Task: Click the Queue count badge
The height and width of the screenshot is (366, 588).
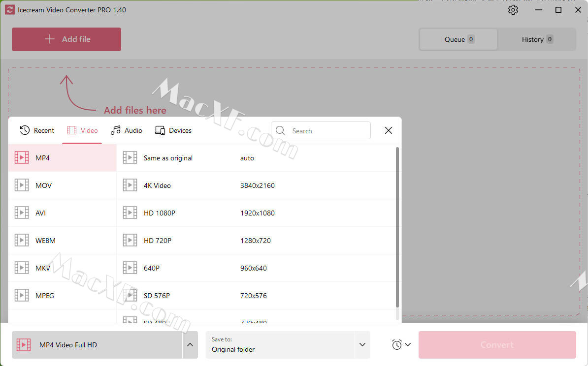Action: 471,39
